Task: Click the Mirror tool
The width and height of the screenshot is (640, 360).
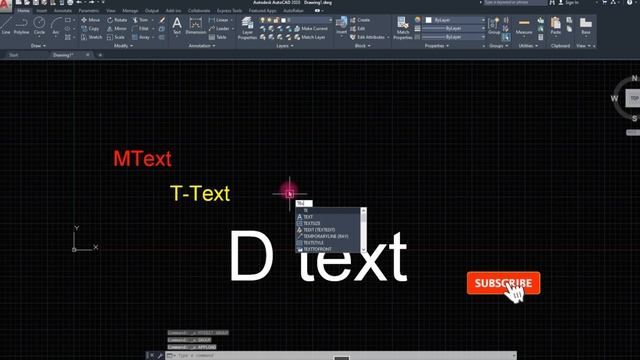Action: (x=117, y=29)
